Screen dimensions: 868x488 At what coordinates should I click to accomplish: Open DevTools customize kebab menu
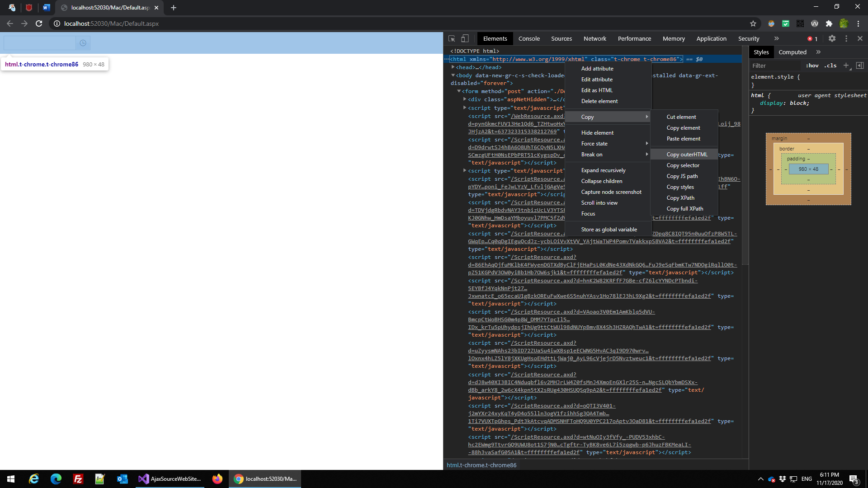coord(846,39)
